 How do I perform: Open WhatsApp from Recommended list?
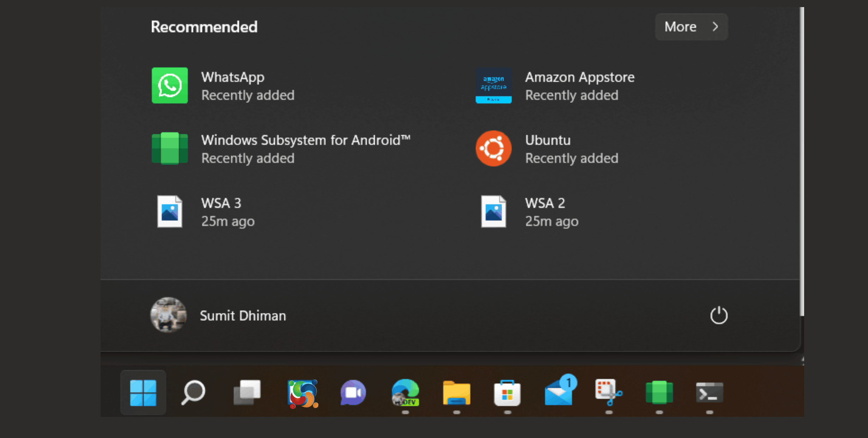point(223,86)
